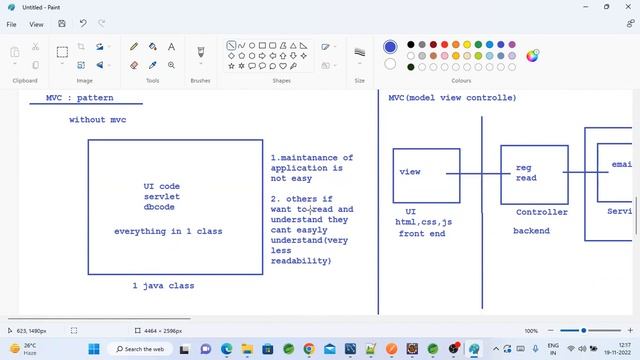The height and width of the screenshot is (360, 640).
Task: Pick the black colour swatch
Action: click(411, 44)
